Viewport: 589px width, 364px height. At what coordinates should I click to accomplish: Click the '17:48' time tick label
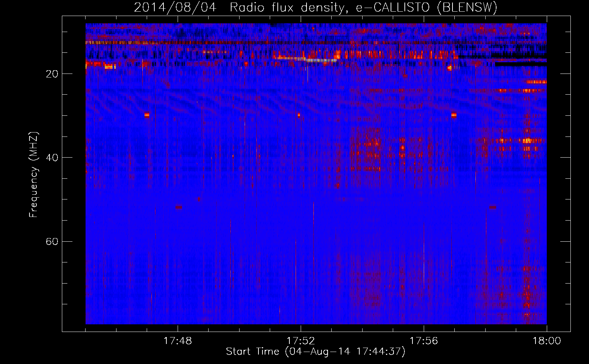pyautogui.click(x=178, y=341)
